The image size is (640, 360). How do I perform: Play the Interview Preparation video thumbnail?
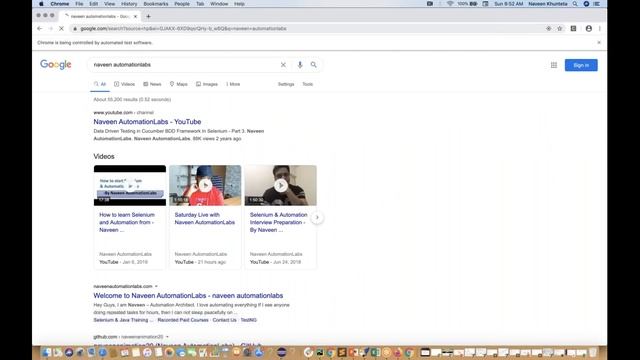(x=280, y=185)
